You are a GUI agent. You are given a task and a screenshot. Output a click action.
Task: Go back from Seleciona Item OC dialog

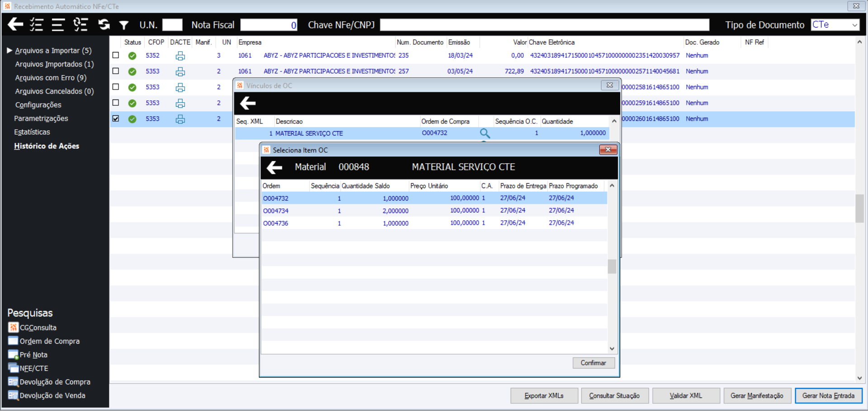click(275, 167)
